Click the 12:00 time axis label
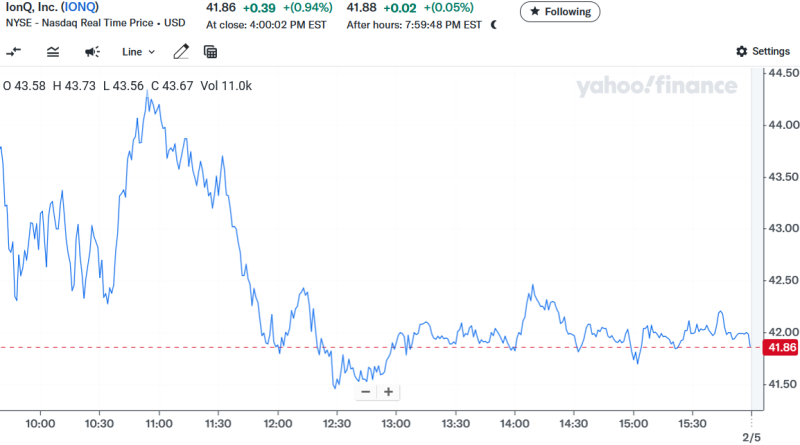Viewport: 800px width, 445px height. tap(277, 423)
